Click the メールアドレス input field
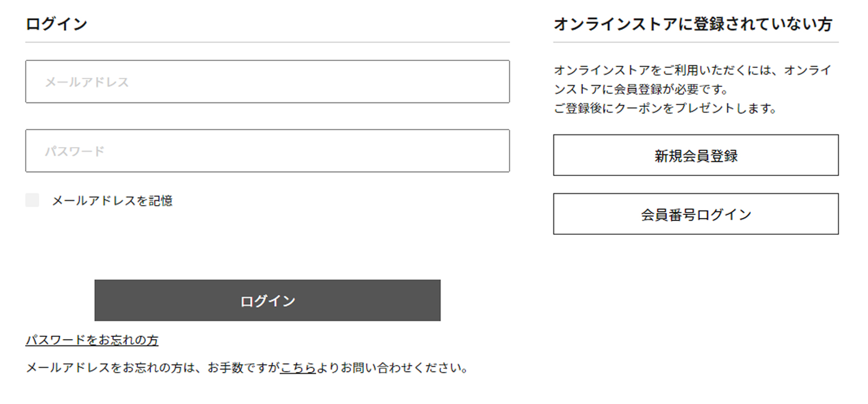This screenshot has width=868, height=404. click(x=267, y=82)
